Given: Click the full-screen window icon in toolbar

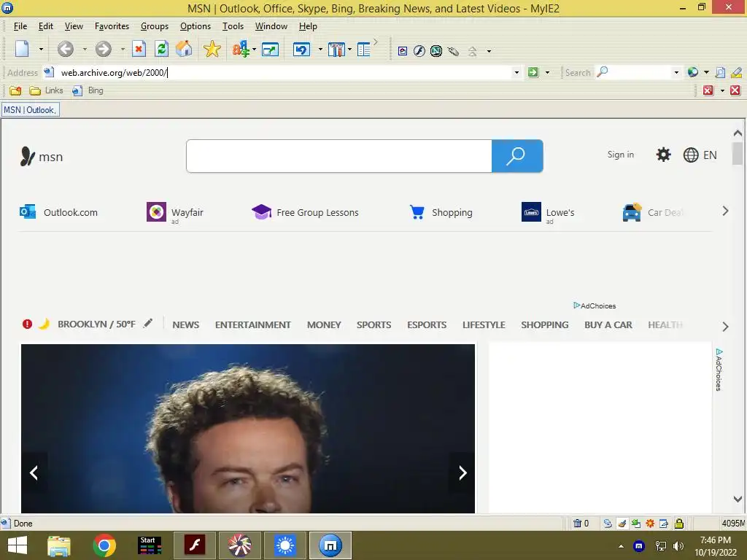Looking at the screenshot, I should coord(270,50).
